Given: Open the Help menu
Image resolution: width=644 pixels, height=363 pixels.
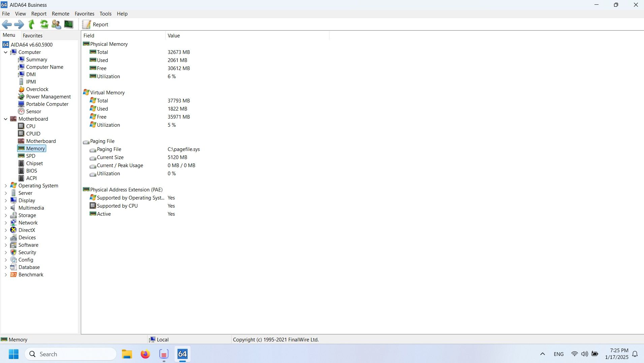Looking at the screenshot, I should (122, 14).
